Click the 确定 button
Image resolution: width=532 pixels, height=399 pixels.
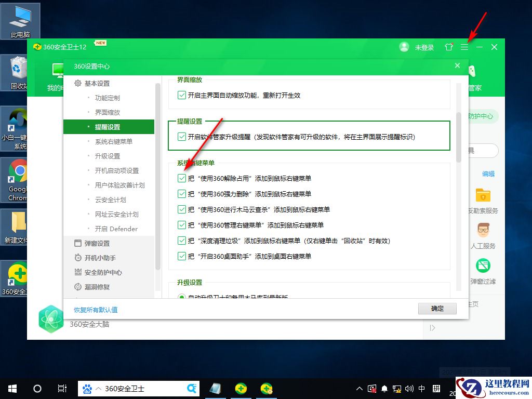coord(437,309)
